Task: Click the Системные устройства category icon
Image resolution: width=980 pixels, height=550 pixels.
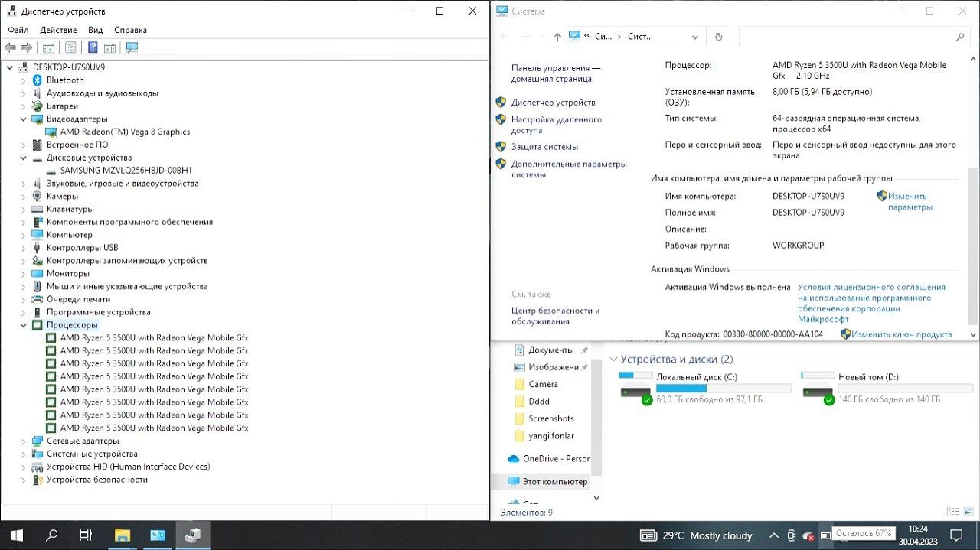Action: [38, 454]
